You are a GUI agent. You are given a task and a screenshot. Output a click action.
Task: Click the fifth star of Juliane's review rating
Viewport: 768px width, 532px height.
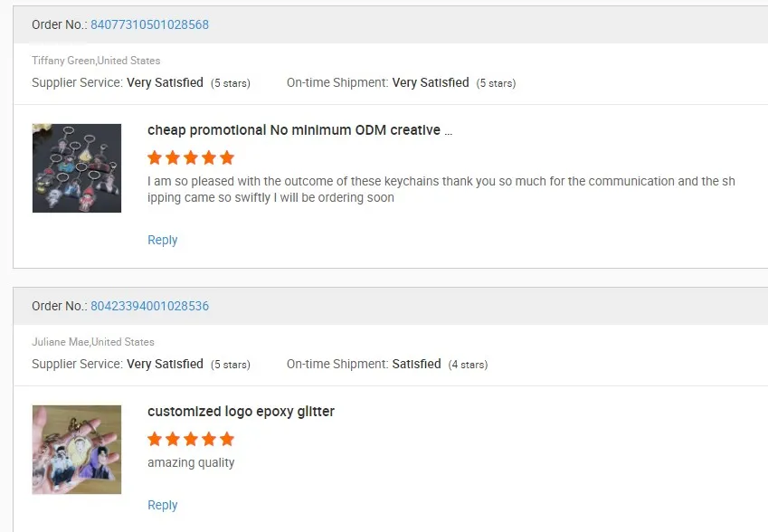click(x=227, y=439)
